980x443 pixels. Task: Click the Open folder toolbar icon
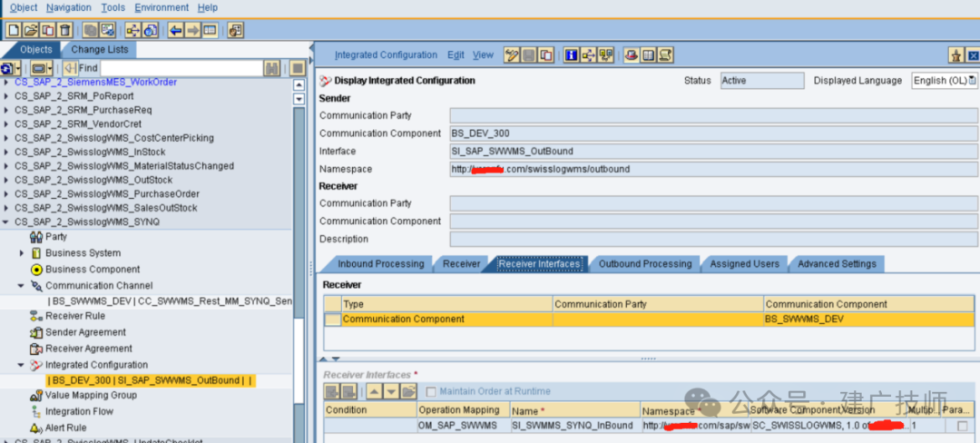click(31, 29)
